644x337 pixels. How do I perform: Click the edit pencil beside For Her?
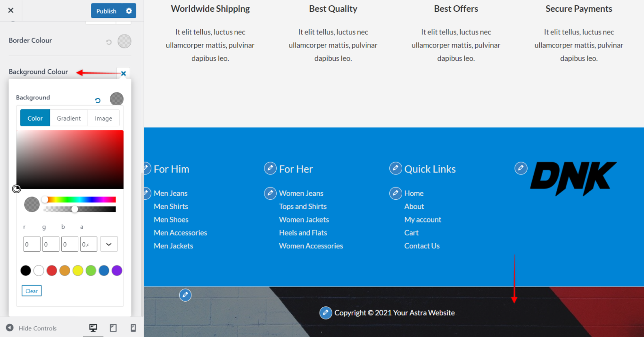coord(270,168)
